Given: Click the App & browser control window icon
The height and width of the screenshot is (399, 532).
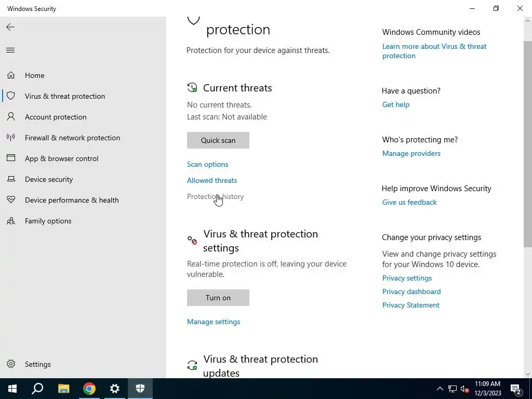Looking at the screenshot, I should (11, 158).
